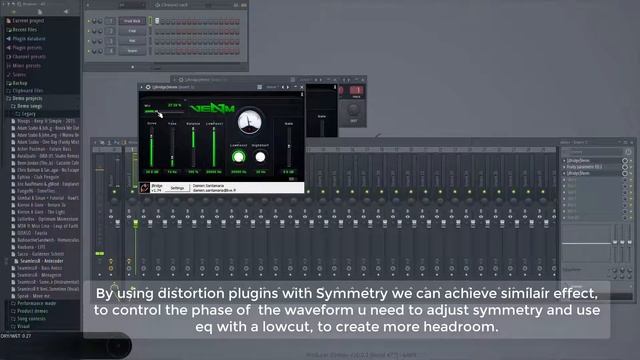
Task: Click the Hat channel button
Action: pyautogui.click(x=132, y=41)
